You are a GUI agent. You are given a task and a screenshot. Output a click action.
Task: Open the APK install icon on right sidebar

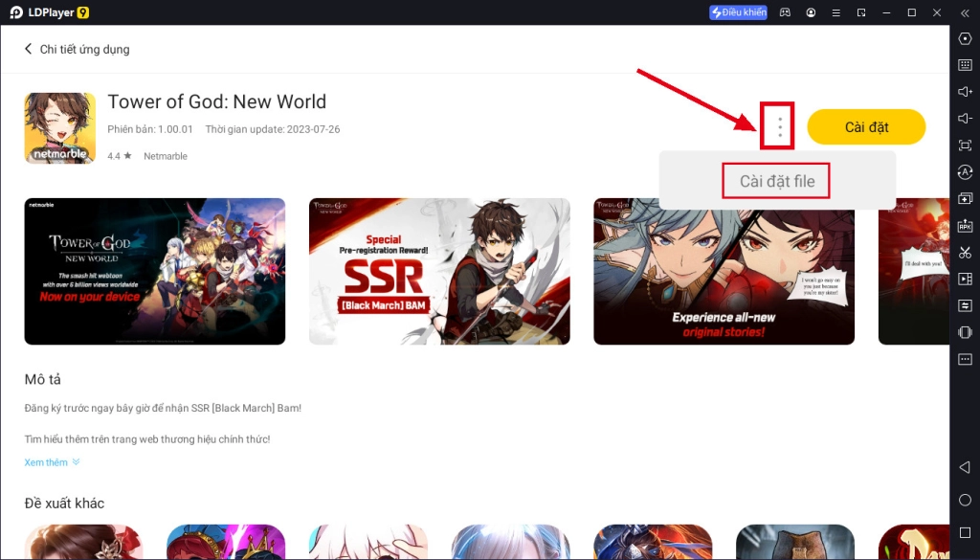tap(966, 225)
